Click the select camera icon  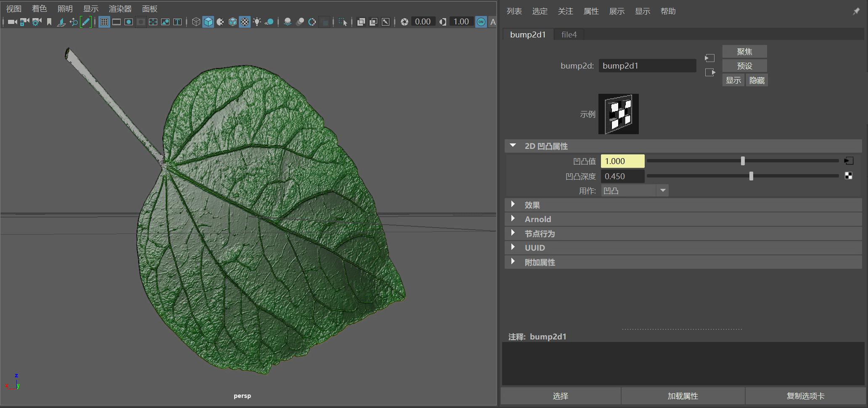pos(12,22)
